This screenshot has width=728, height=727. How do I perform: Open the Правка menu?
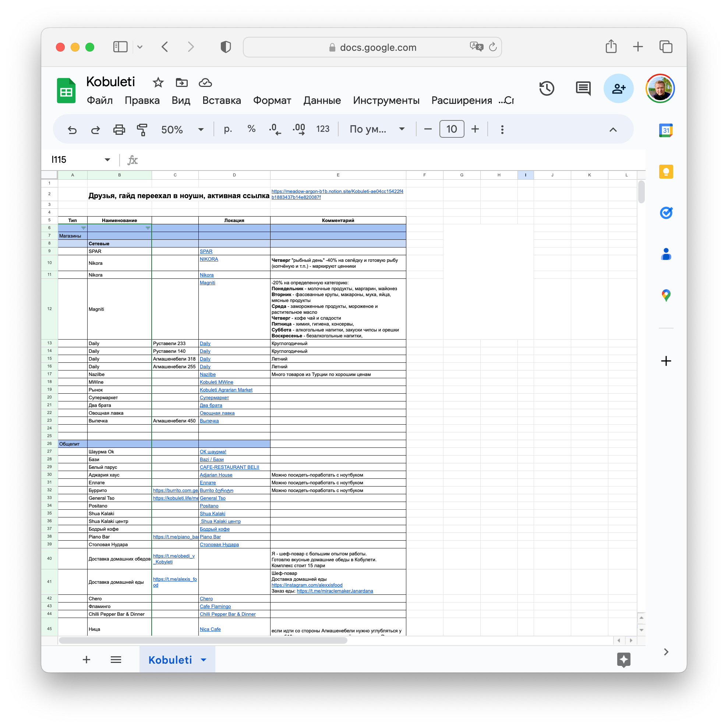pos(142,100)
